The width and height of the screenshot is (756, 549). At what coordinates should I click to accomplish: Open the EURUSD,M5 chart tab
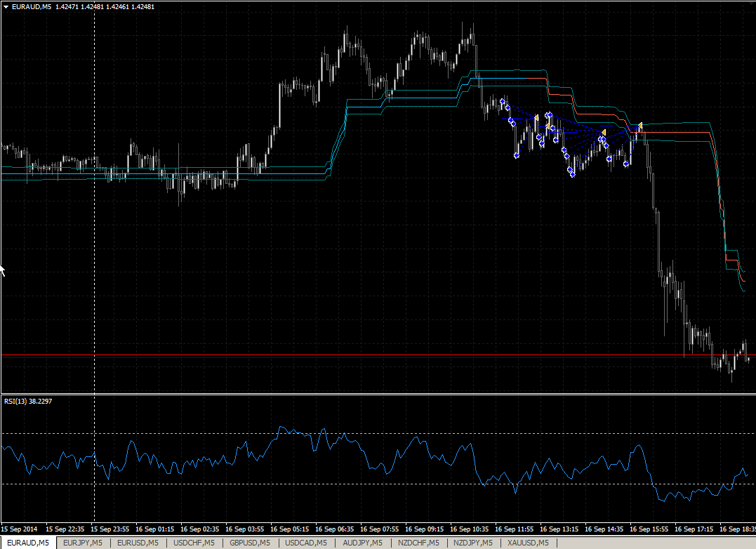point(138,543)
